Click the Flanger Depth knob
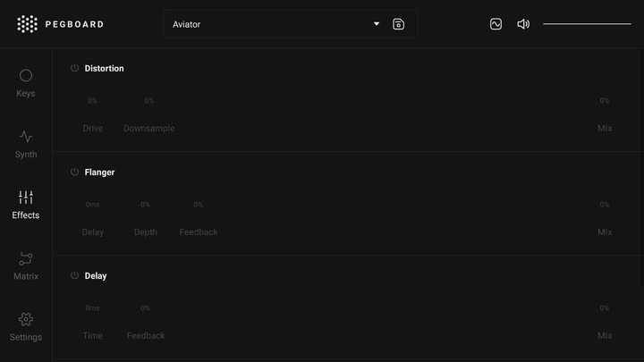This screenshot has width=644, height=362. [x=145, y=206]
